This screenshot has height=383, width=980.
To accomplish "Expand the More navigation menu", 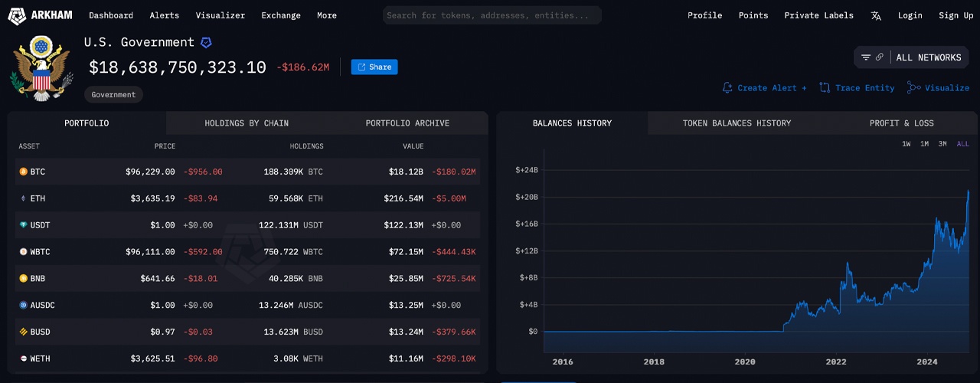I will pyautogui.click(x=327, y=15).
